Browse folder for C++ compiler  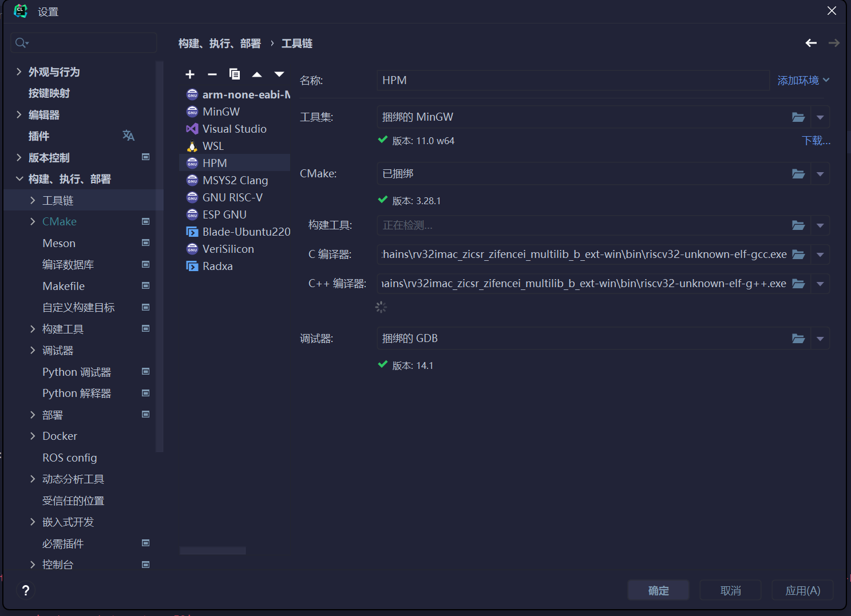click(x=798, y=284)
